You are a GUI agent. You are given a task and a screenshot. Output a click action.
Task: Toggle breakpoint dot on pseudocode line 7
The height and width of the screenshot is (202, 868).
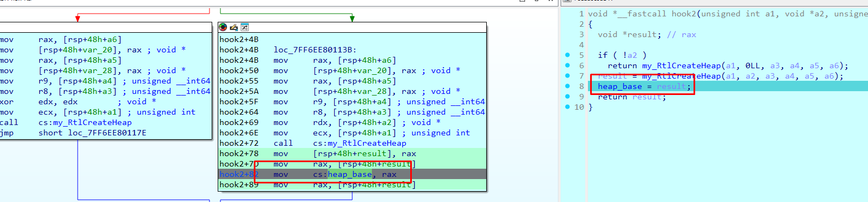click(567, 76)
